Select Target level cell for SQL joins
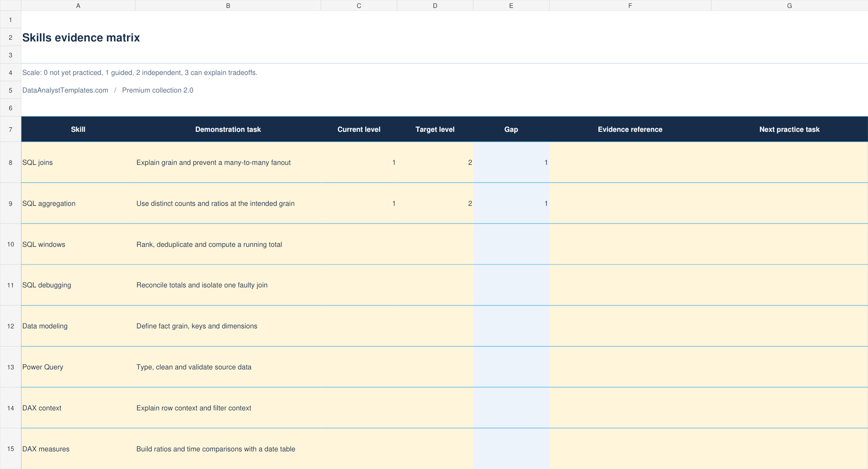Screen dimensions: 868x469 (435, 163)
